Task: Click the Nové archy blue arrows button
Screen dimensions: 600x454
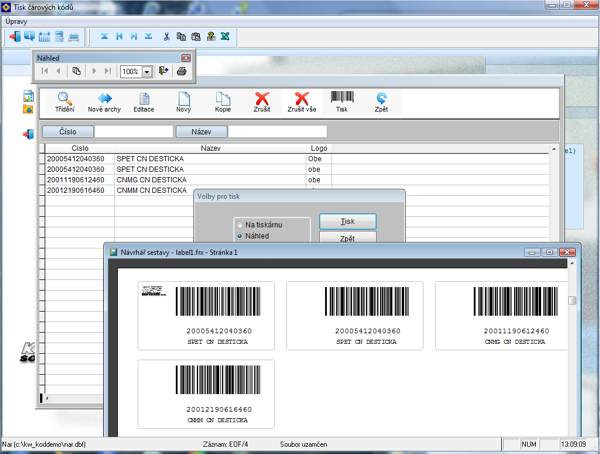Action: pos(104,102)
